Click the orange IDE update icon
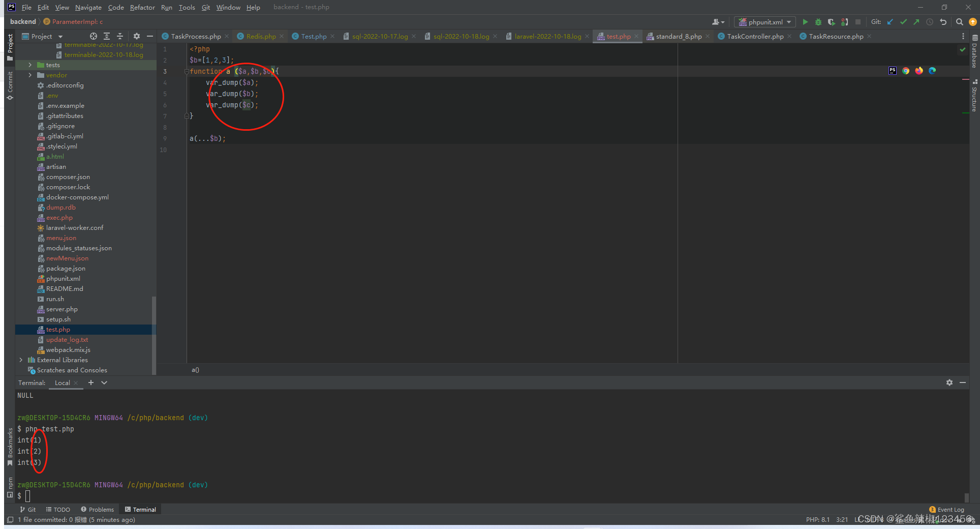Screen dimensions: 980x529 tap(973, 22)
